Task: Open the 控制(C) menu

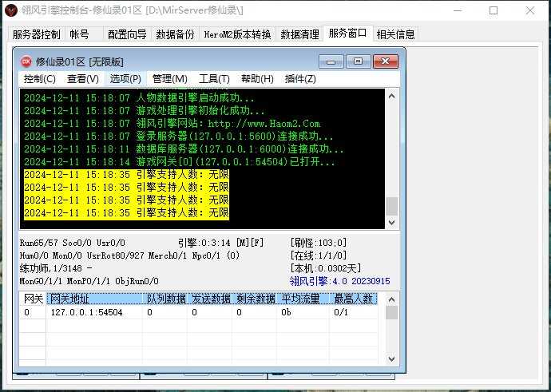Action: click(39, 79)
